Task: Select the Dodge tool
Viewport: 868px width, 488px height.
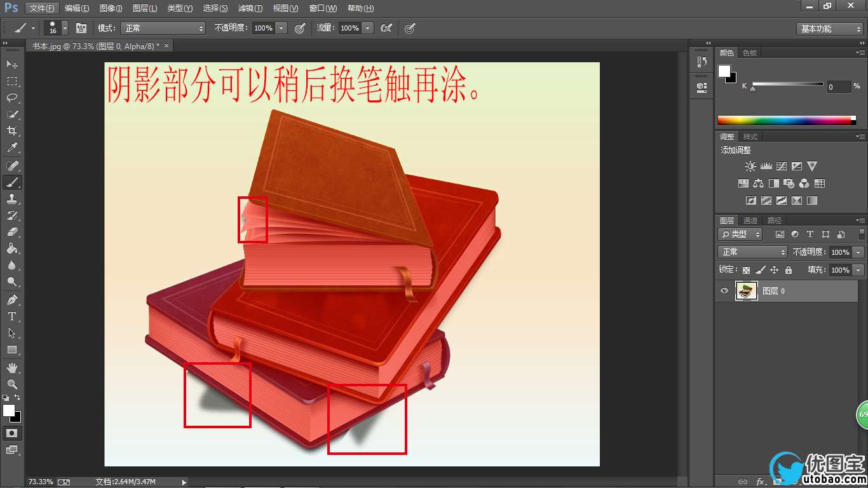Action: [12, 281]
